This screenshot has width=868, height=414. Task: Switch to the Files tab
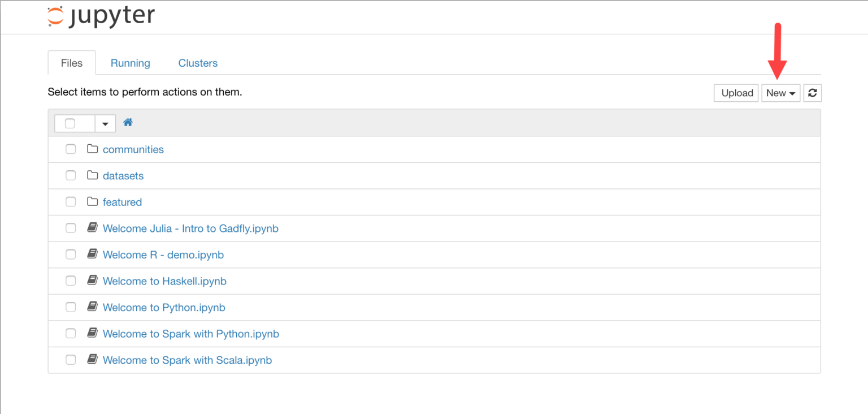[72, 63]
